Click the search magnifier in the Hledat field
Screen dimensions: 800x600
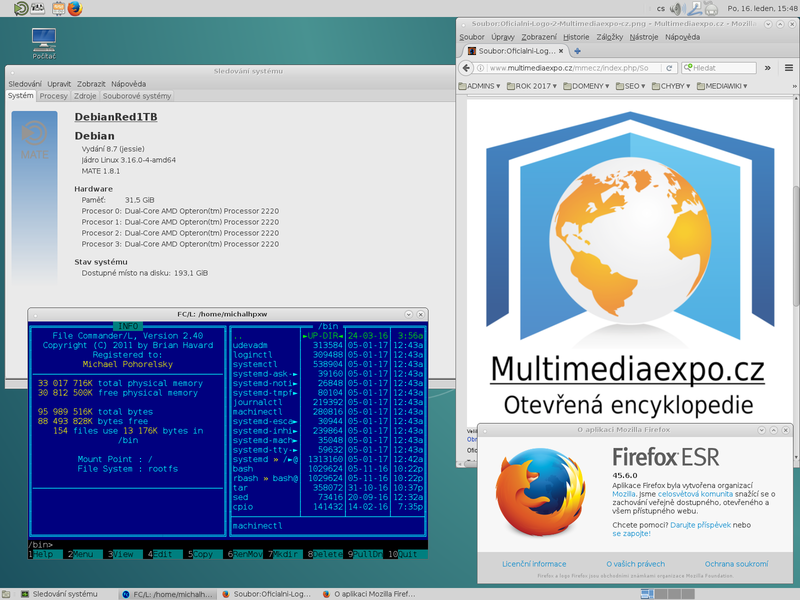687,68
